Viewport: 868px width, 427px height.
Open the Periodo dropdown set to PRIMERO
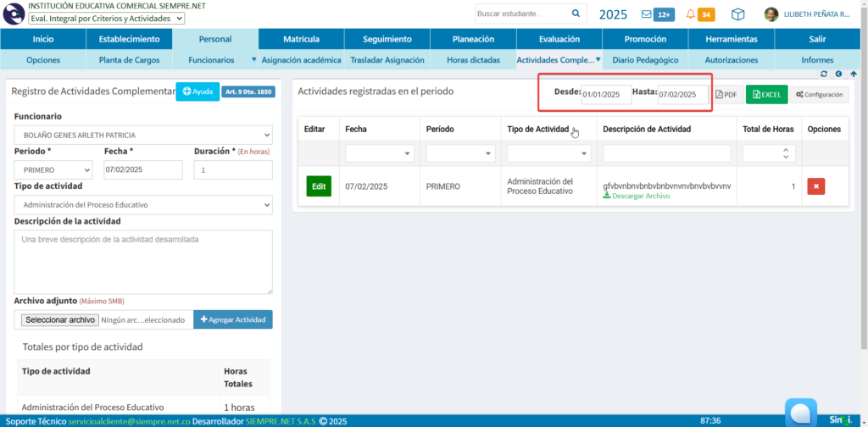click(53, 170)
